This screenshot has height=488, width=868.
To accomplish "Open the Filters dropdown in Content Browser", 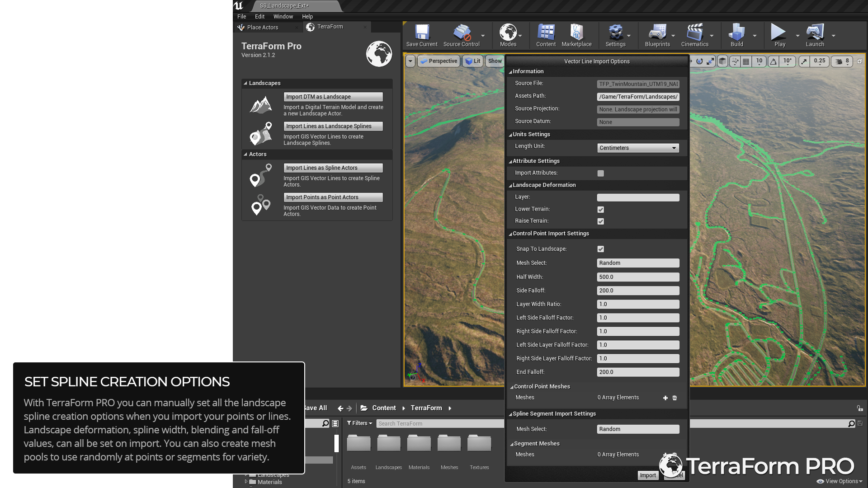I will [359, 423].
